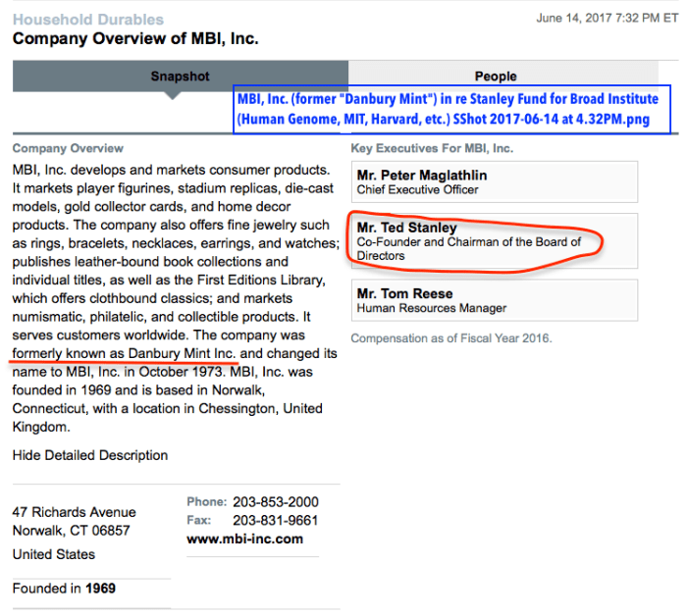Click the Company Overview of MBI, Inc. title
Viewport: 687px width, 616px height.
(x=135, y=39)
